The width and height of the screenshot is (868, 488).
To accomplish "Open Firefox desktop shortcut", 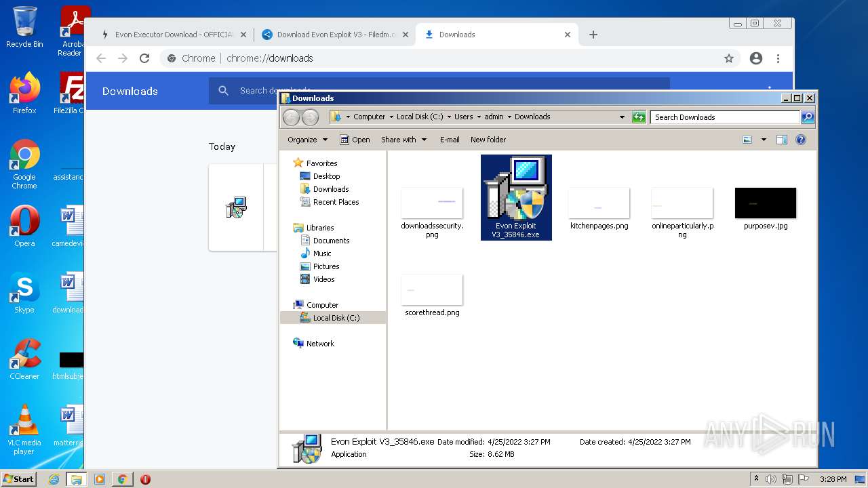I will pos(24,94).
